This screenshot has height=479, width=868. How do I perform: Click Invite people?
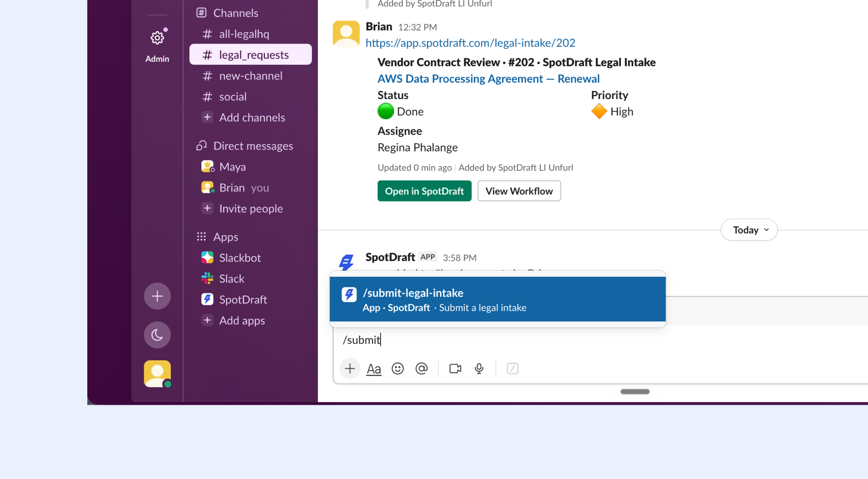[250, 209]
